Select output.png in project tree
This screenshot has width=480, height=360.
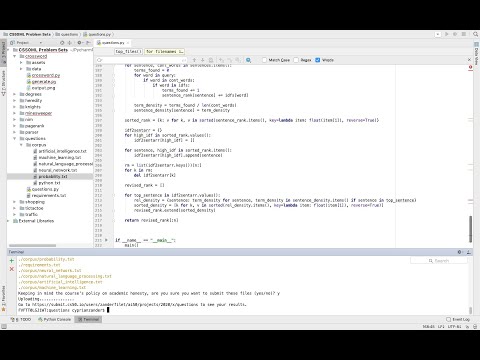point(41,88)
